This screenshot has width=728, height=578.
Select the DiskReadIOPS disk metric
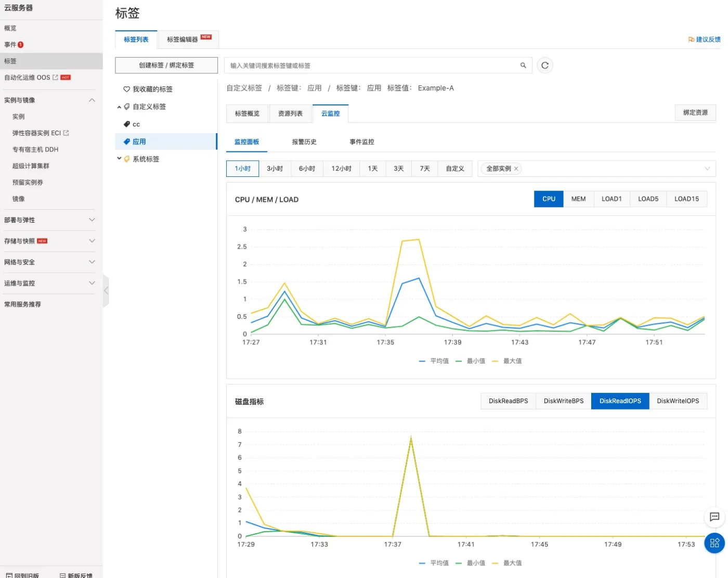pyautogui.click(x=620, y=401)
